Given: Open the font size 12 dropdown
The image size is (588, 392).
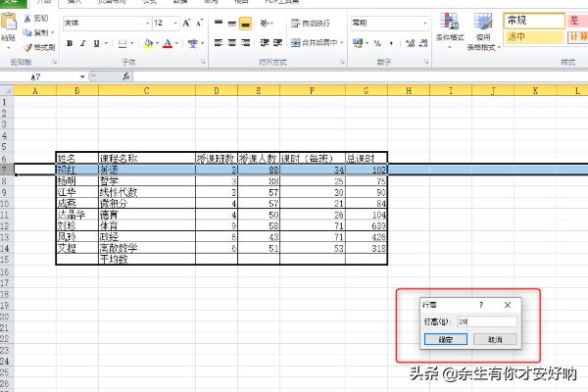Looking at the screenshot, I should click(175, 24).
